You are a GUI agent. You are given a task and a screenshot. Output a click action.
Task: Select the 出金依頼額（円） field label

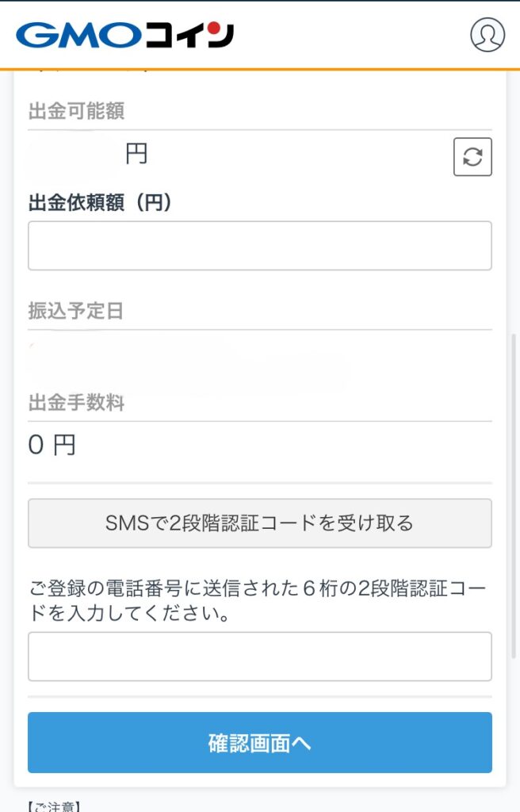pos(101,204)
